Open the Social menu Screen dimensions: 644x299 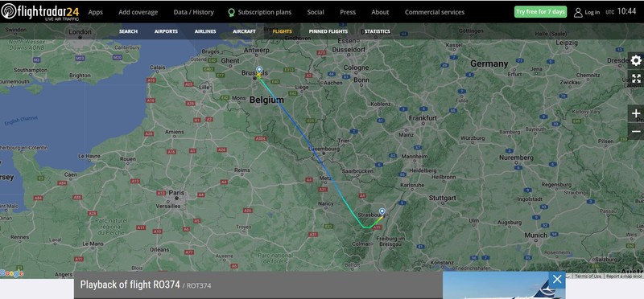click(316, 12)
